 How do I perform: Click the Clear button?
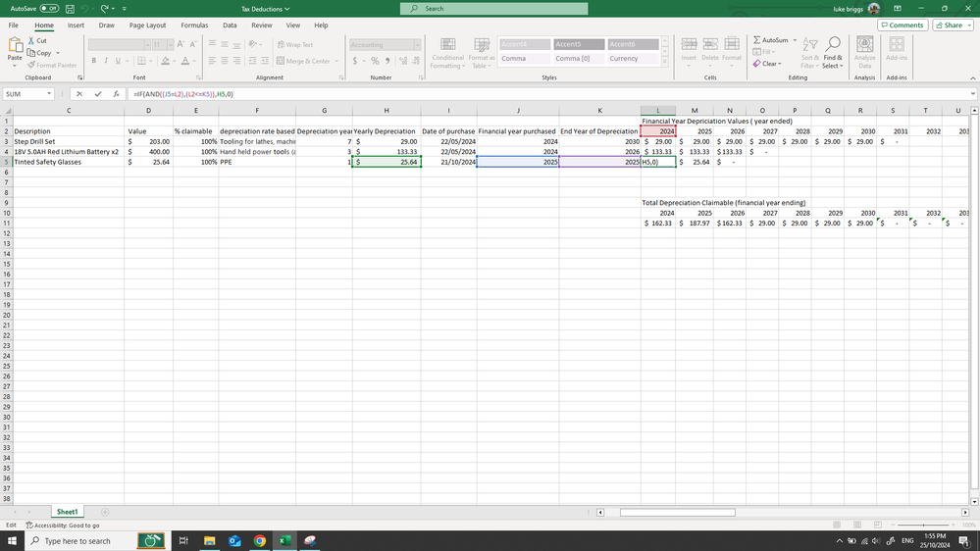click(x=767, y=64)
